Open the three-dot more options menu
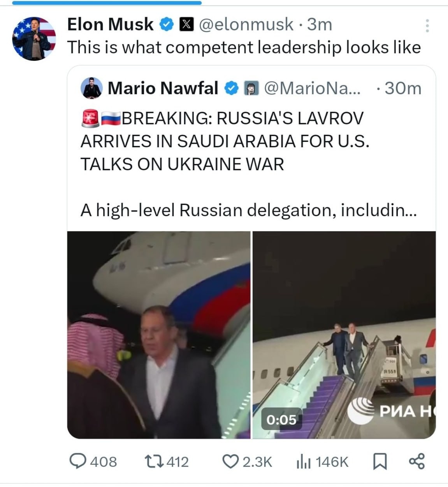This screenshot has height=487, width=448. [427, 26]
